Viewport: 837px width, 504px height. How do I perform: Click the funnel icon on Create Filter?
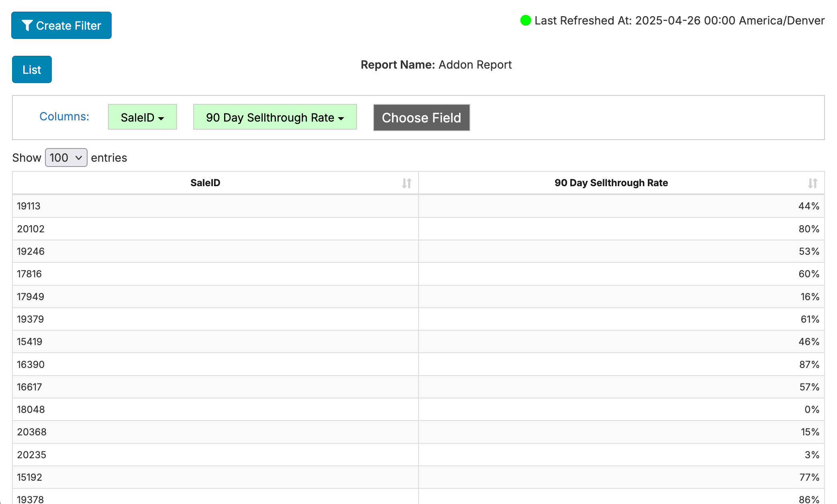coord(27,26)
